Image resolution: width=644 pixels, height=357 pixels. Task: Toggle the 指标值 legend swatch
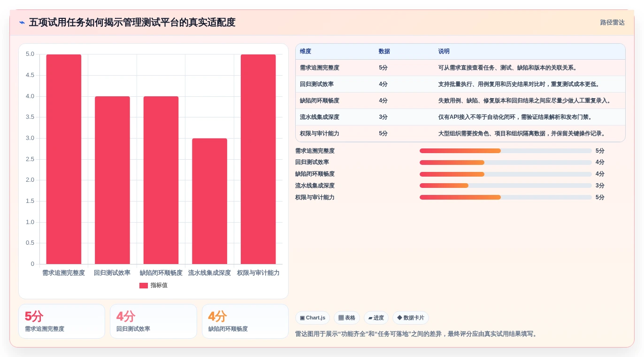tap(144, 286)
